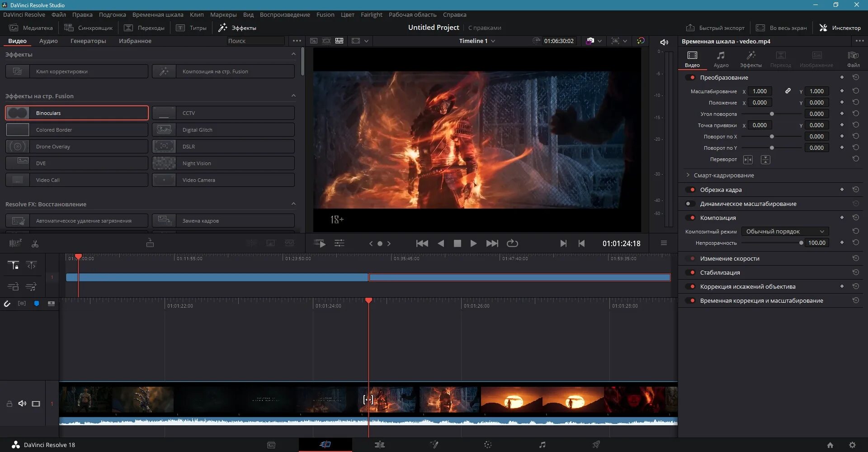Click the razor scissors split clip icon
Image resolution: width=868 pixels, height=452 pixels.
(x=35, y=244)
